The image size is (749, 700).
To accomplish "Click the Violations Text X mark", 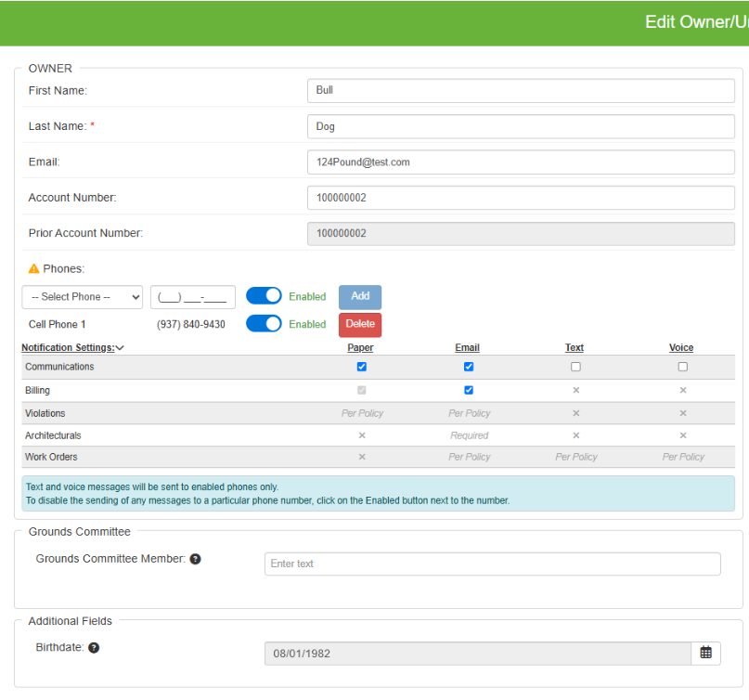I will 576,413.
